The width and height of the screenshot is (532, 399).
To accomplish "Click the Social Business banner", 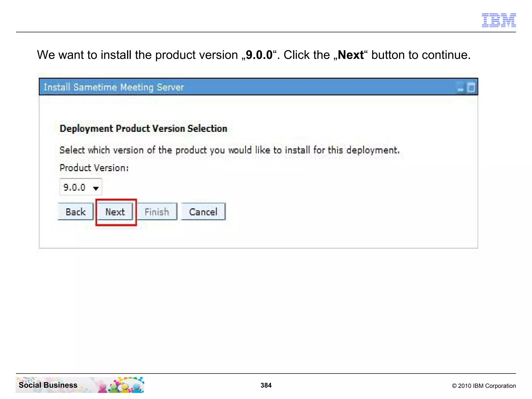I will (x=80, y=385).
